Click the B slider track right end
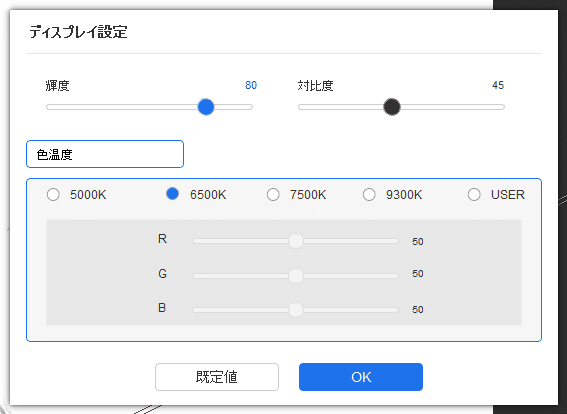The image size is (567, 414). point(394,310)
